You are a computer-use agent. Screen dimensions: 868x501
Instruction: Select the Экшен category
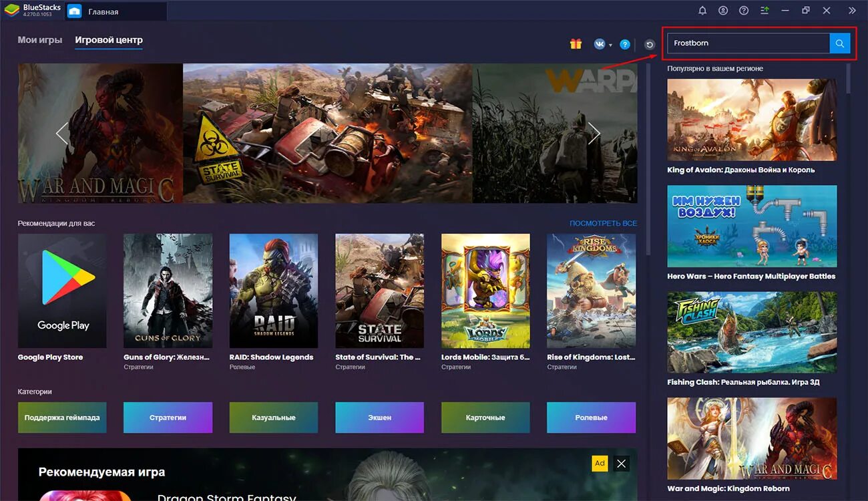(379, 417)
